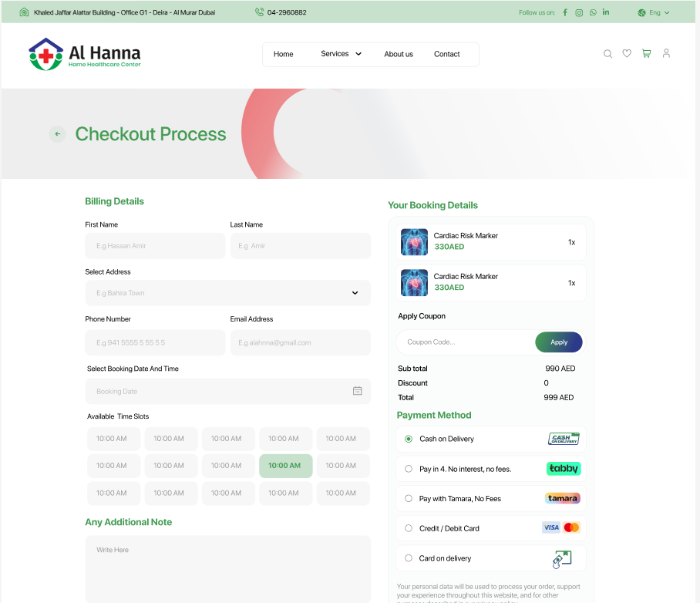Go back using the arrow beside Checkout Process
The image size is (700, 603).
click(57, 134)
